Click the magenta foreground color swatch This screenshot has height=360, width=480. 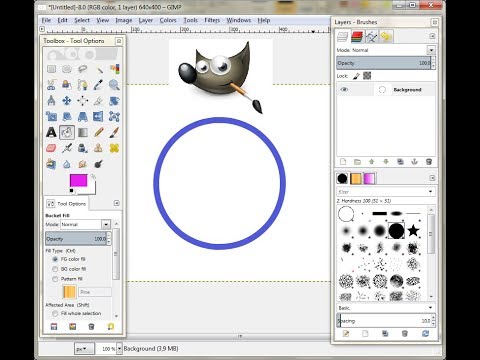(79, 180)
